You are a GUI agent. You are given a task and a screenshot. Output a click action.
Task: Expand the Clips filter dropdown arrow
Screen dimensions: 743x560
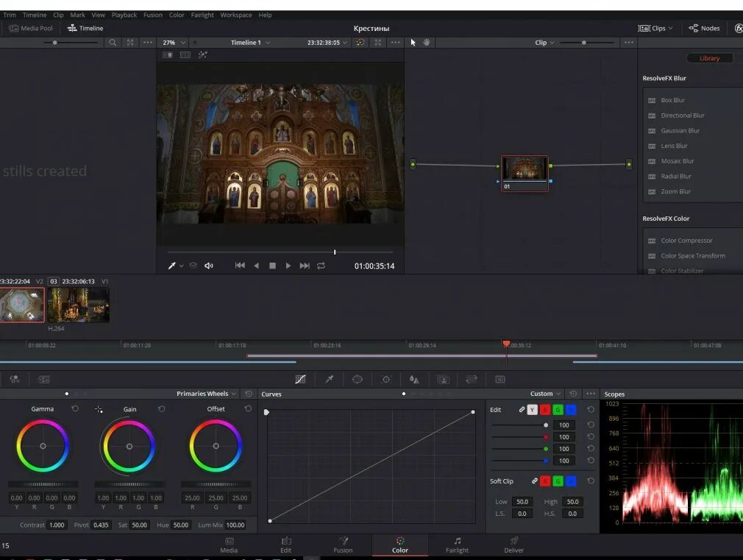(x=670, y=29)
